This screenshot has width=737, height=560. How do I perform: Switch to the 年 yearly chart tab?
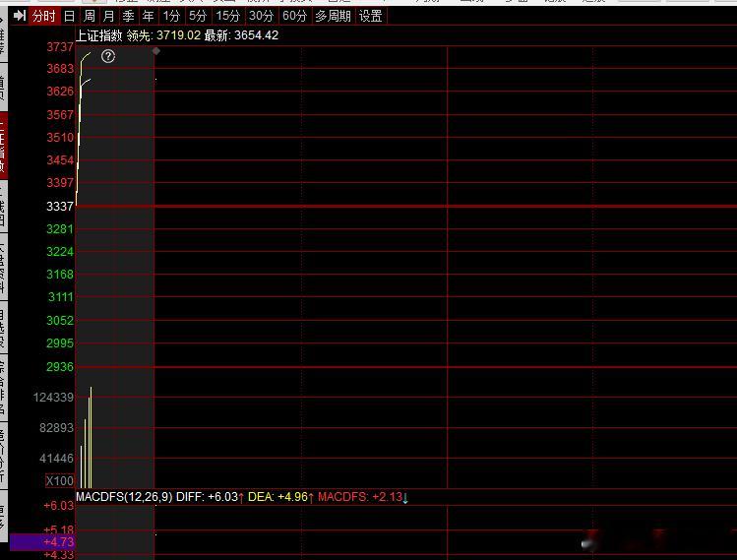tap(148, 16)
